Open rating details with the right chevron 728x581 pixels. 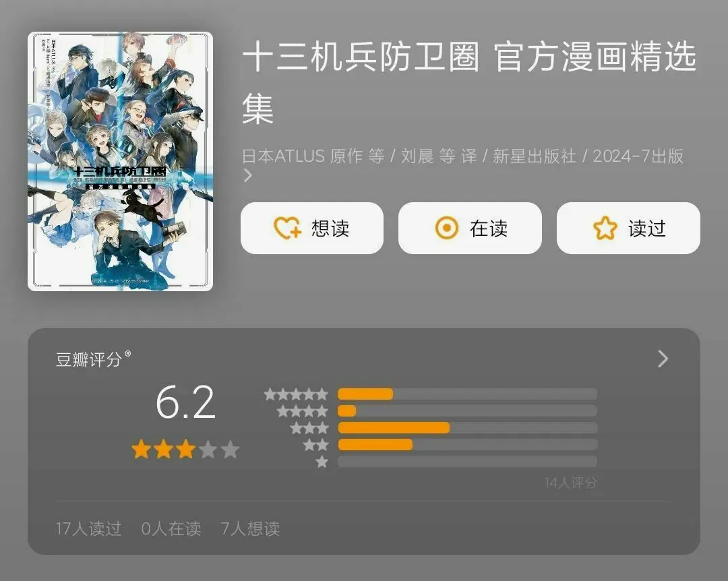click(x=663, y=359)
